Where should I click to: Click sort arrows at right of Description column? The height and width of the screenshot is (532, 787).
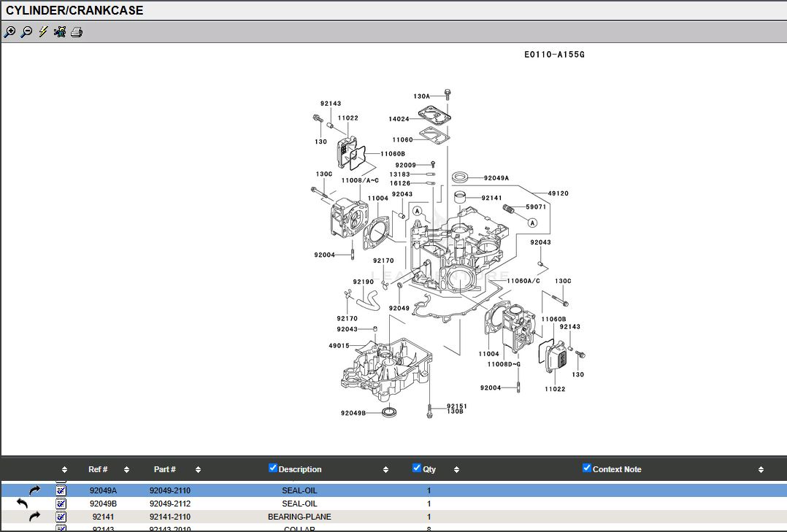(385, 470)
